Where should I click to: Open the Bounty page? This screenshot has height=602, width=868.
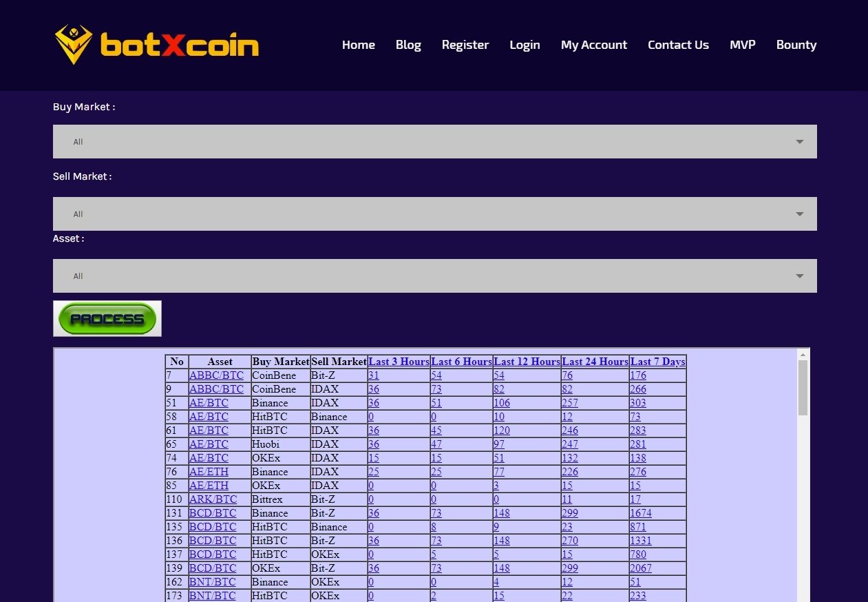coord(796,45)
